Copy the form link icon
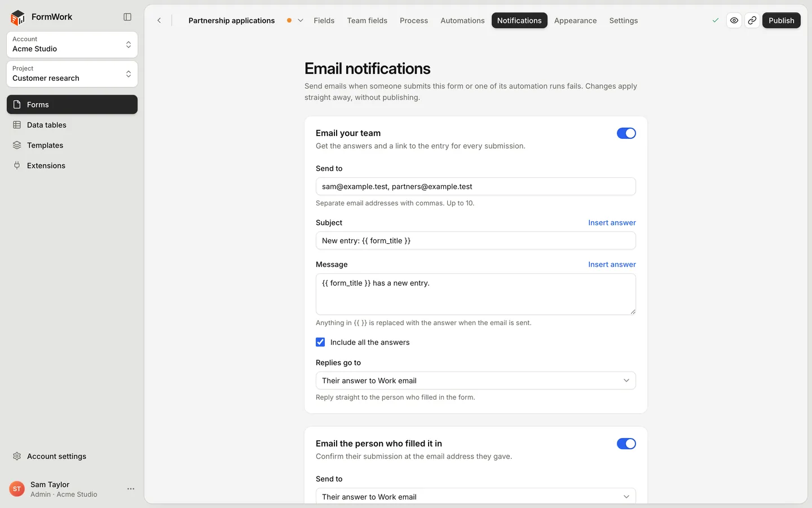Image resolution: width=812 pixels, height=508 pixels. pos(752,20)
